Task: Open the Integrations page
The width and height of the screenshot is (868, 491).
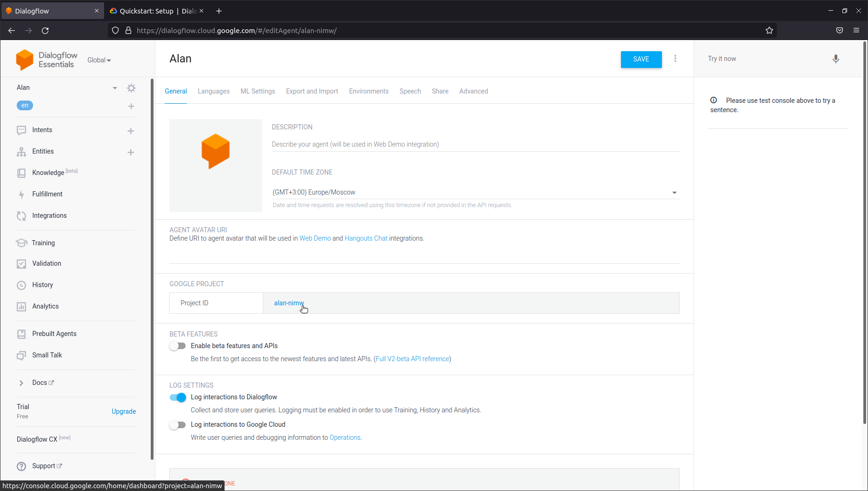Action: 49,215
